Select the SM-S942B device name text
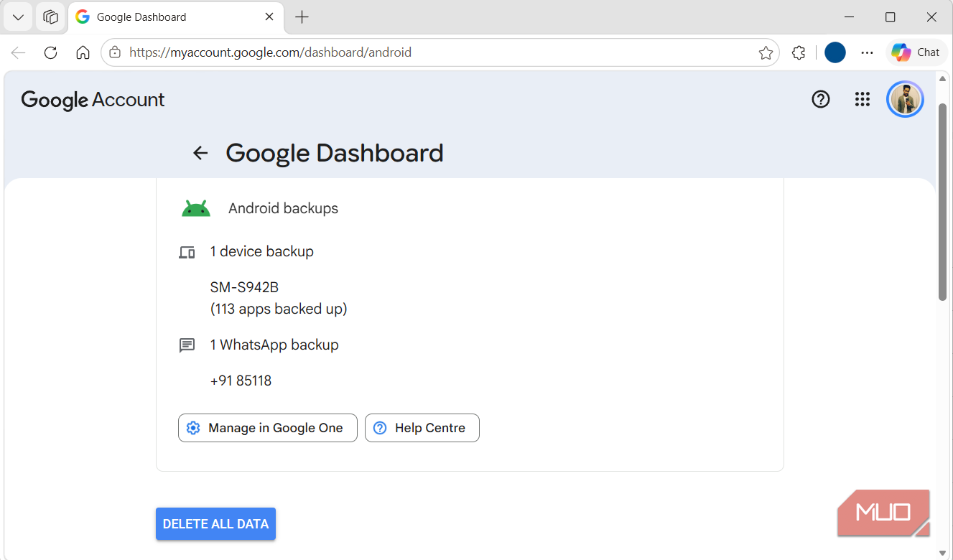The image size is (953, 560). point(244,287)
